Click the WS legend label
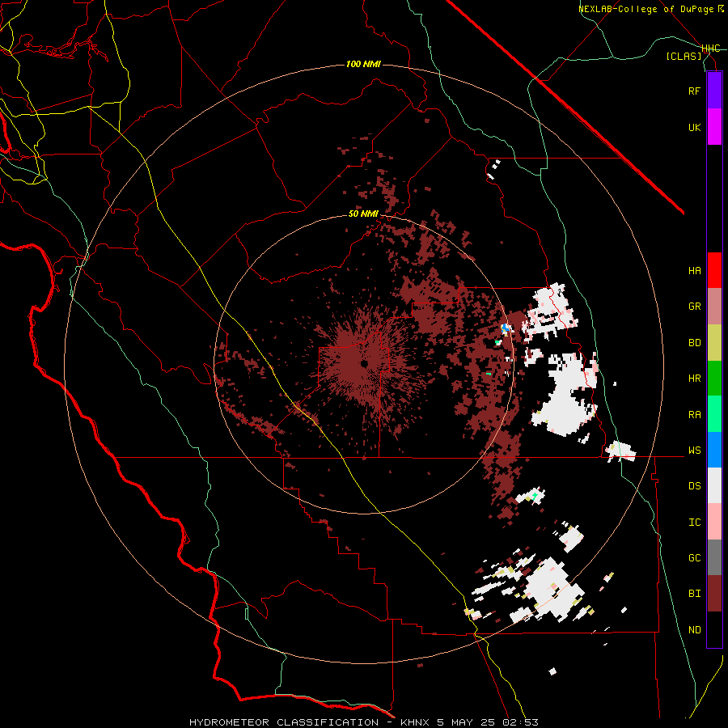 (x=694, y=451)
